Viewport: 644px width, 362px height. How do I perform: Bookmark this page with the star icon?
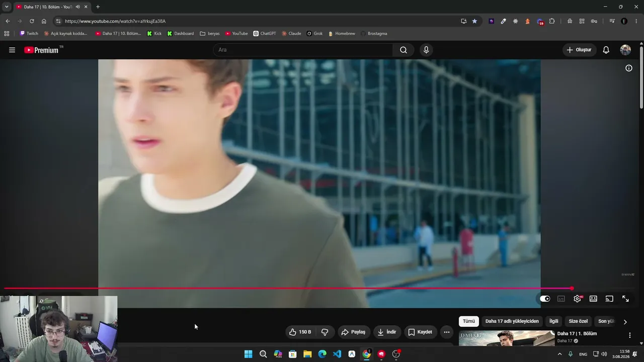click(x=474, y=21)
